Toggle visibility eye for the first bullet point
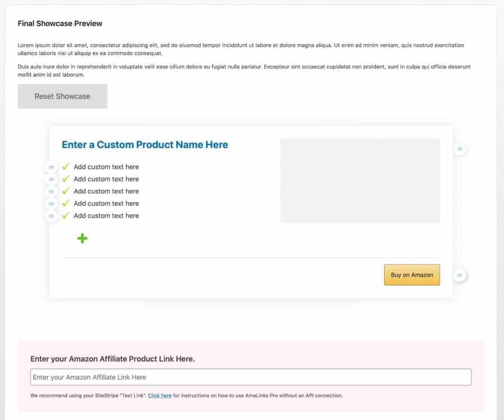The width and height of the screenshot is (504, 420). point(51,167)
